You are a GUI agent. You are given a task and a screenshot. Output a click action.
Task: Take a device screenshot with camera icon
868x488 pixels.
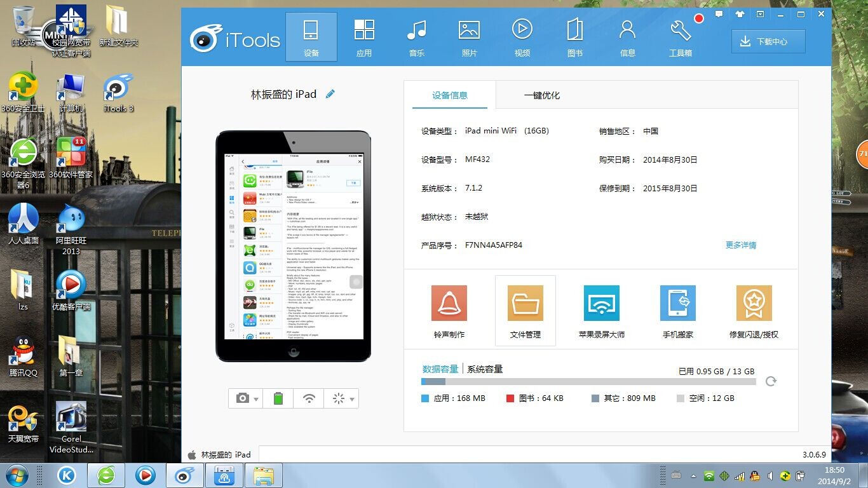pyautogui.click(x=242, y=398)
